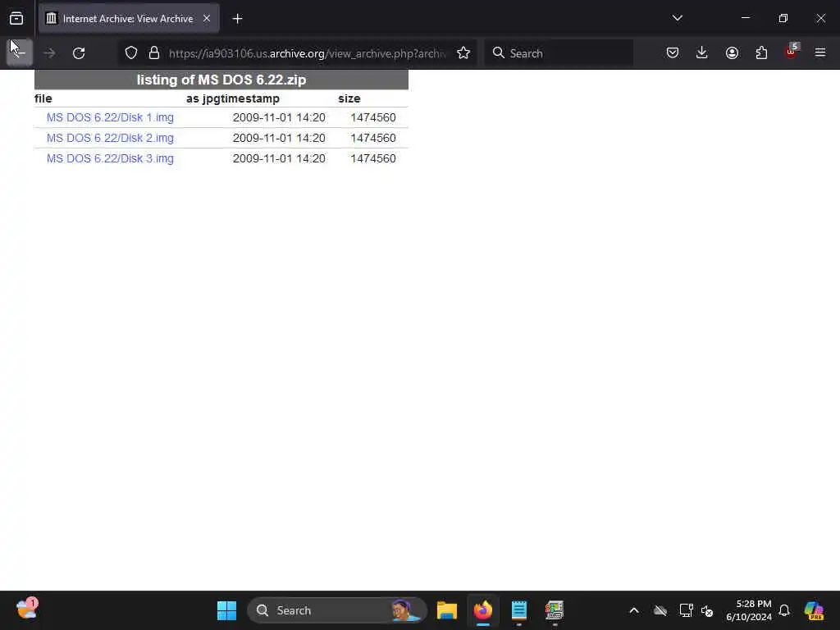Open Firefox View at tab bar start
The width and height of the screenshot is (840, 630).
(x=16, y=19)
